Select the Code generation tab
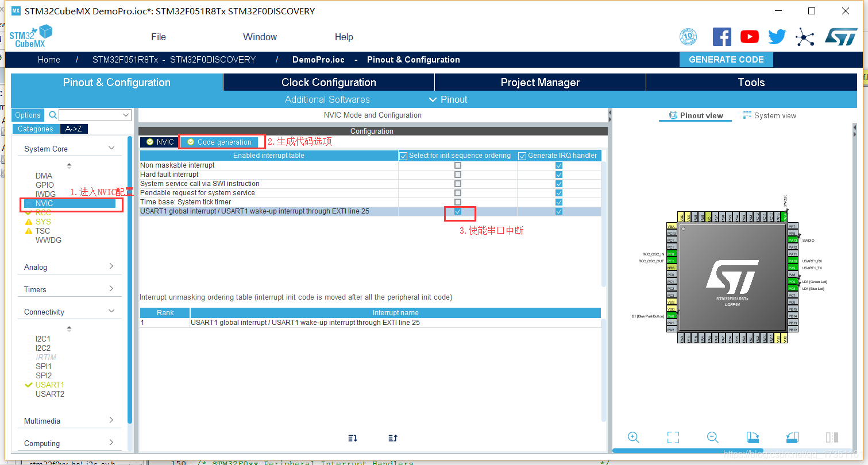868x465 pixels. point(219,142)
